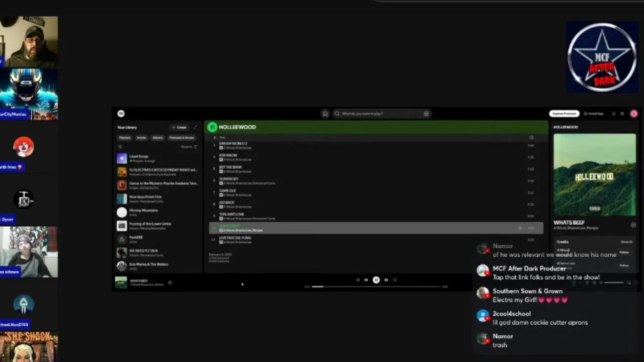Click the top-left bearded man webcam tile
The height and width of the screenshot is (362, 644).
coord(29,42)
